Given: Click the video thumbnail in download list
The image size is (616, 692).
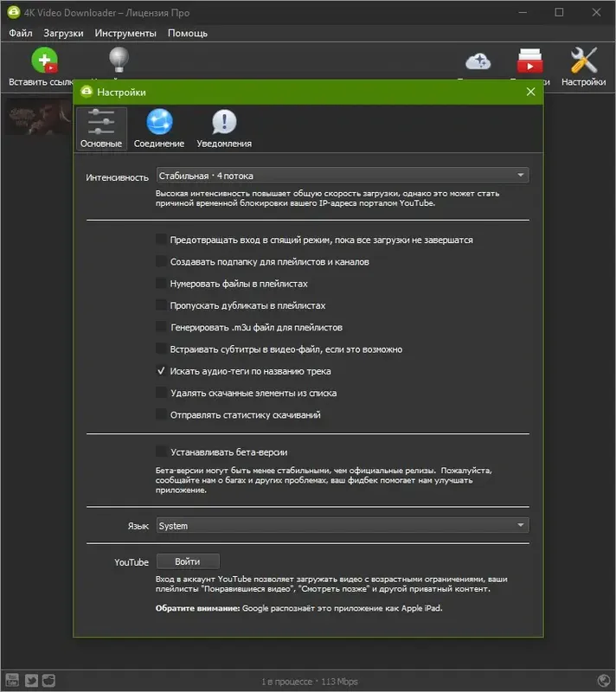Looking at the screenshot, I should tap(39, 117).
